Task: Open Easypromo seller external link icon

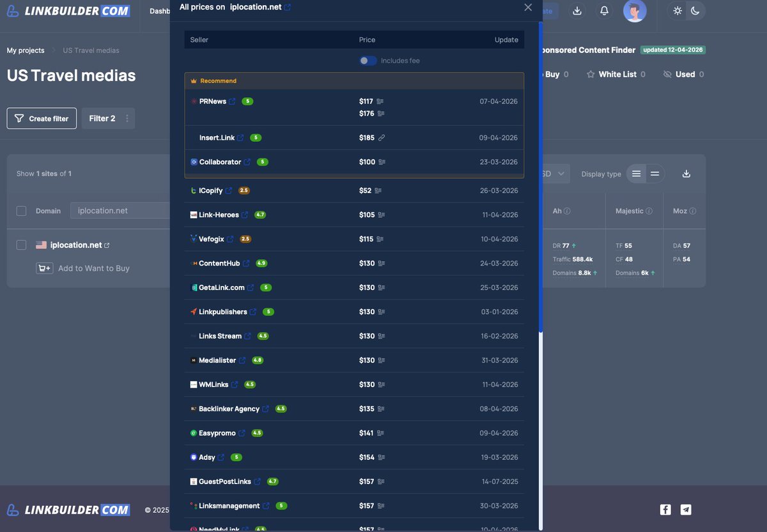Action: 242,434
